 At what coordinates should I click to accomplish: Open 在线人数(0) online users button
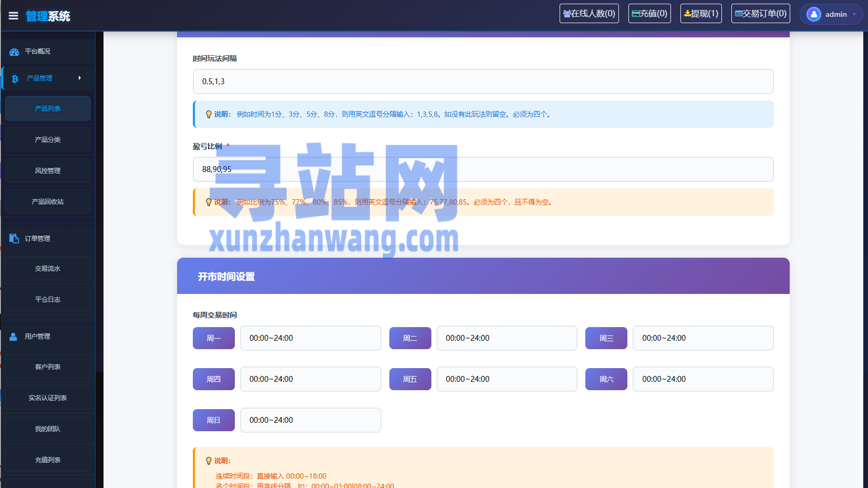click(x=589, y=13)
